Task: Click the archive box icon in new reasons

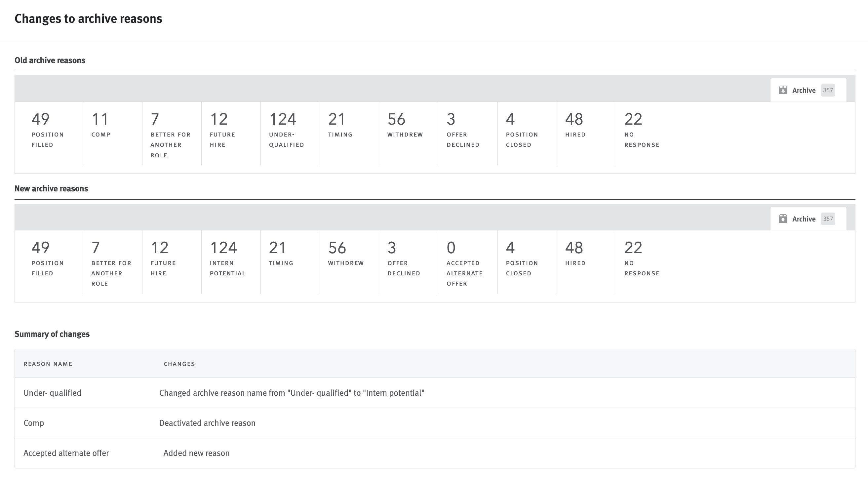Action: (x=783, y=219)
